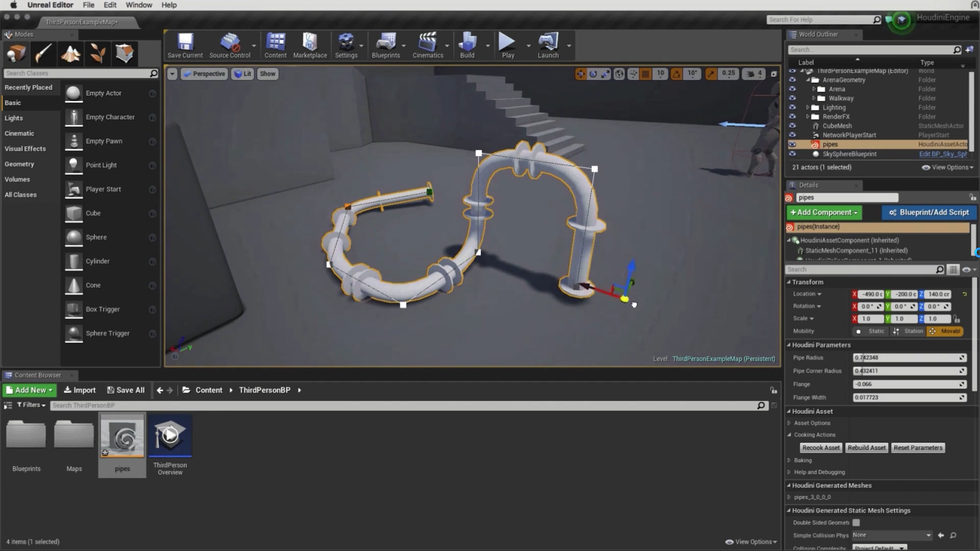Toggle visibility of SkySphereBlueprint

click(x=793, y=154)
